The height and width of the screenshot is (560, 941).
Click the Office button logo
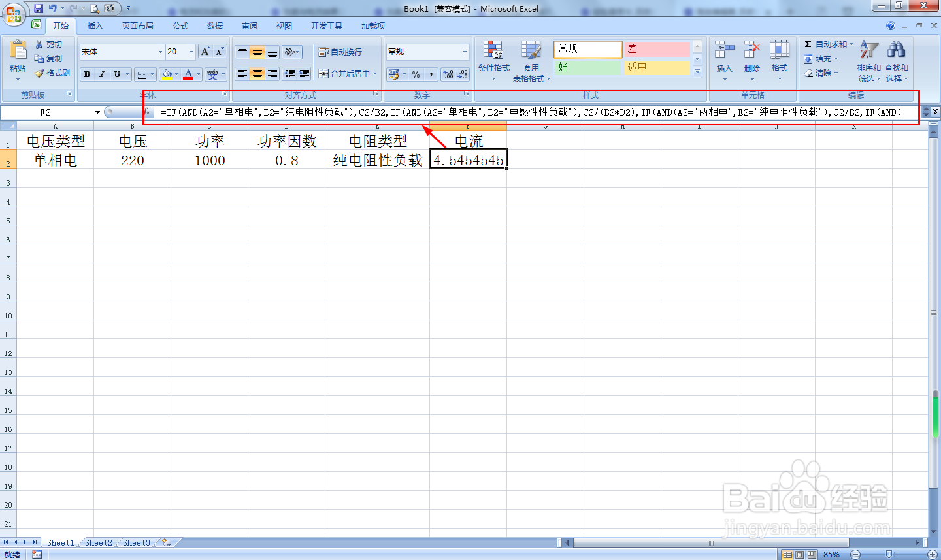pyautogui.click(x=14, y=13)
